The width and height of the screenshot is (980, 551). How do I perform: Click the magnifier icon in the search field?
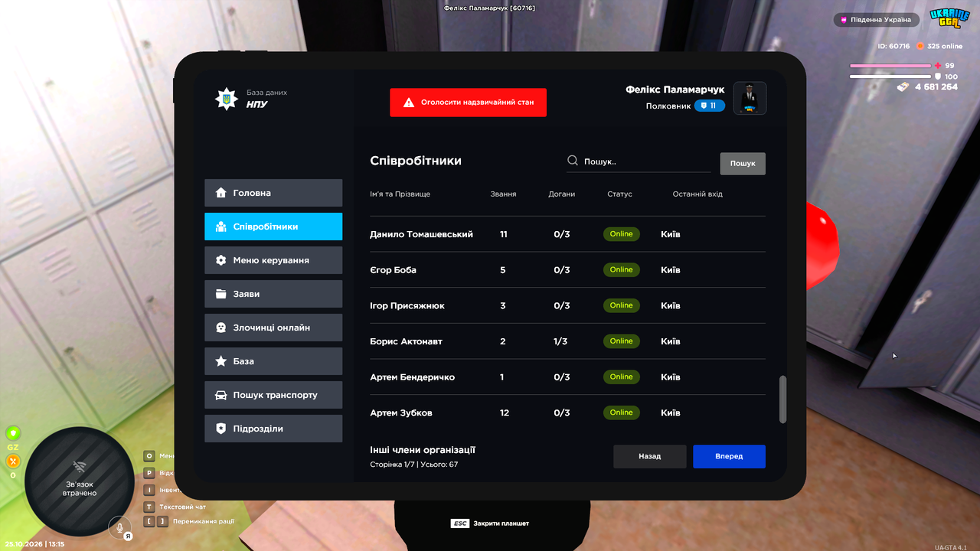coord(573,161)
